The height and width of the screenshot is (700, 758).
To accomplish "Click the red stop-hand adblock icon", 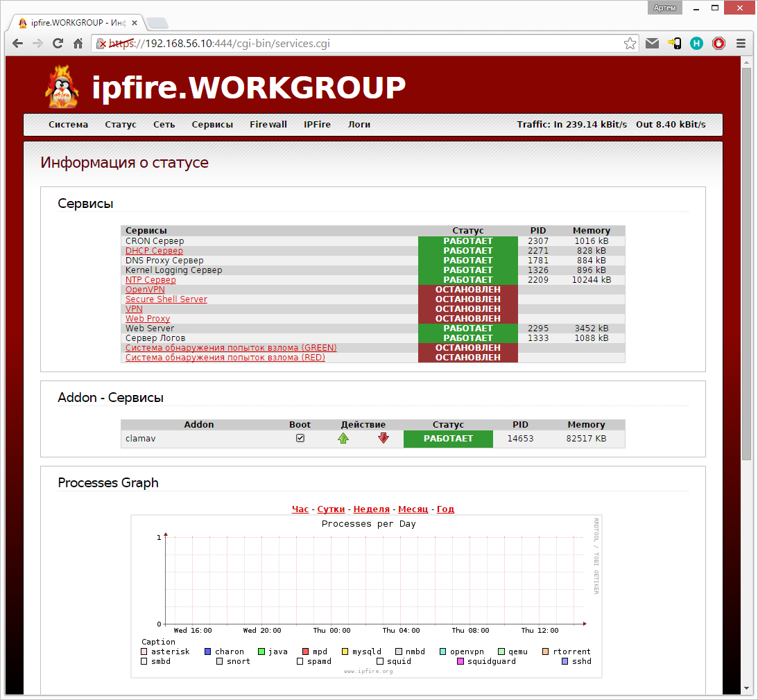I will click(x=719, y=44).
